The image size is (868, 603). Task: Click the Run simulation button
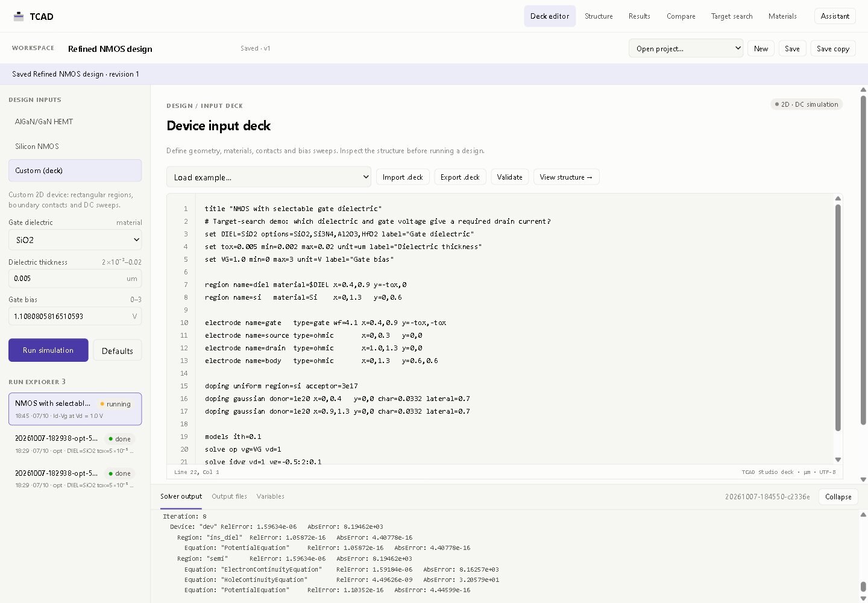point(48,350)
